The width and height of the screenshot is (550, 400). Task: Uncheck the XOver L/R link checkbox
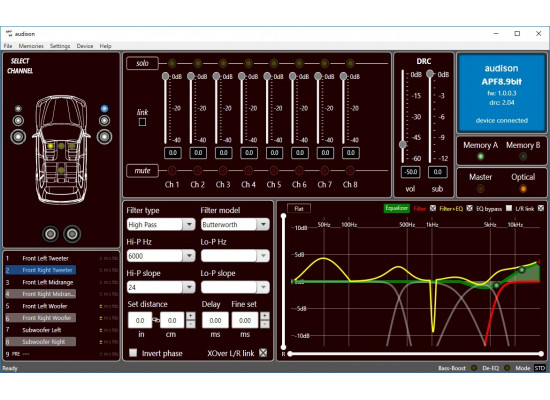pyautogui.click(x=263, y=353)
